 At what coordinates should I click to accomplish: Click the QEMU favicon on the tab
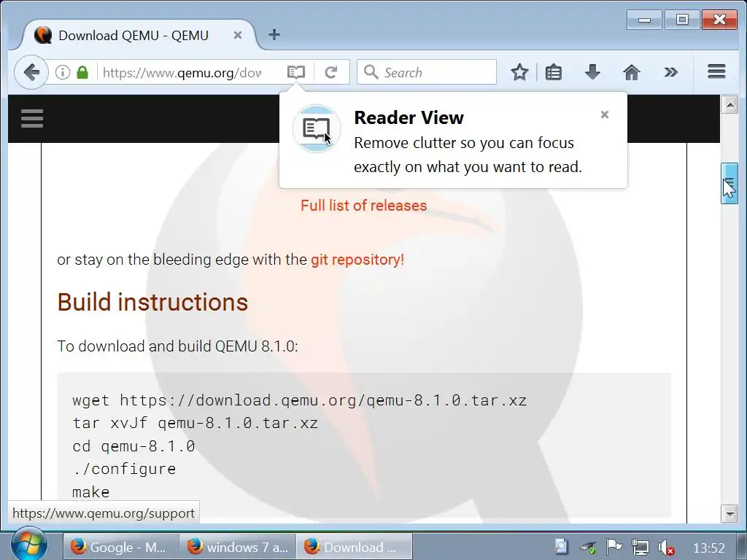43,35
